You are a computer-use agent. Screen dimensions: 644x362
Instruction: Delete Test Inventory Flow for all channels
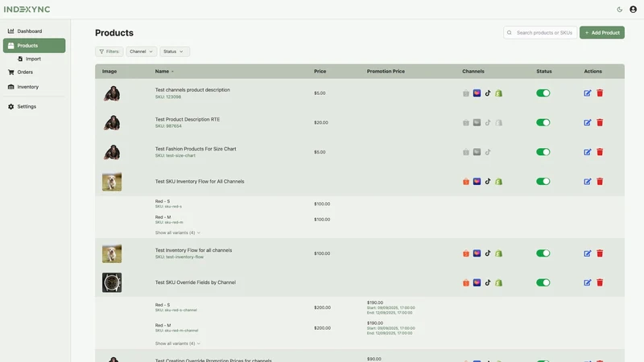coord(600,253)
